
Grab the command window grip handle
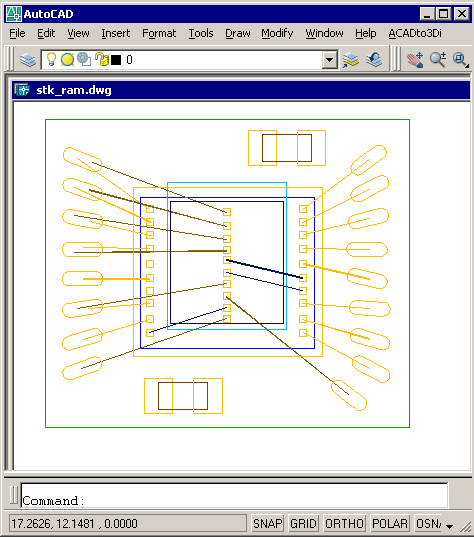coord(13,495)
